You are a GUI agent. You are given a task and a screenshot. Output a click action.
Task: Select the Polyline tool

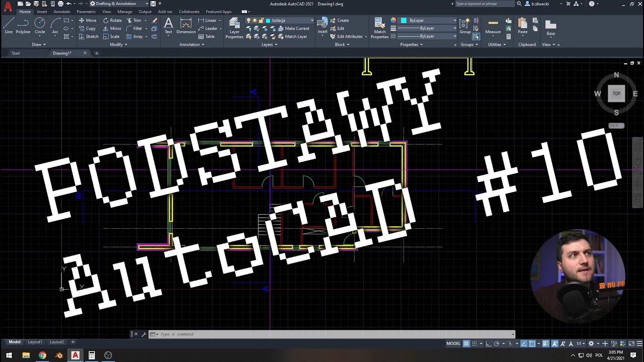[x=23, y=26]
